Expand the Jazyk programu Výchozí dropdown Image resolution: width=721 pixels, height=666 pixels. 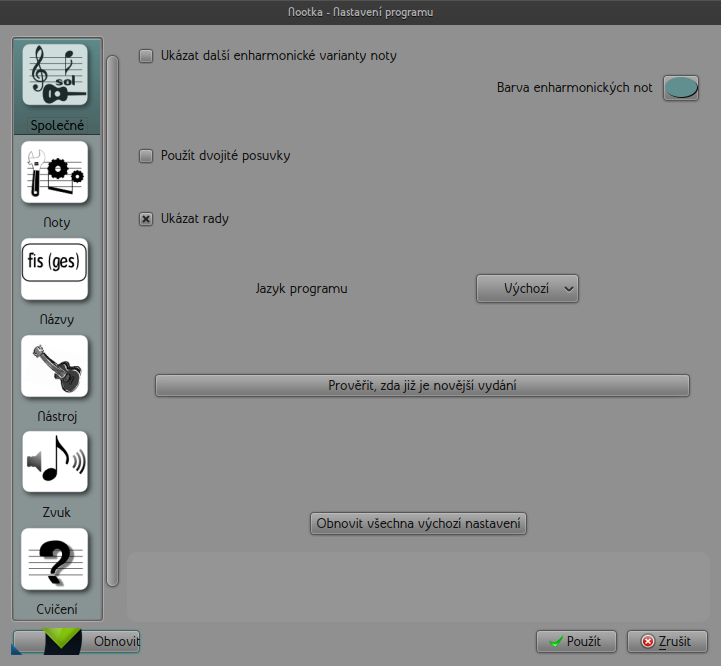[x=527, y=288]
